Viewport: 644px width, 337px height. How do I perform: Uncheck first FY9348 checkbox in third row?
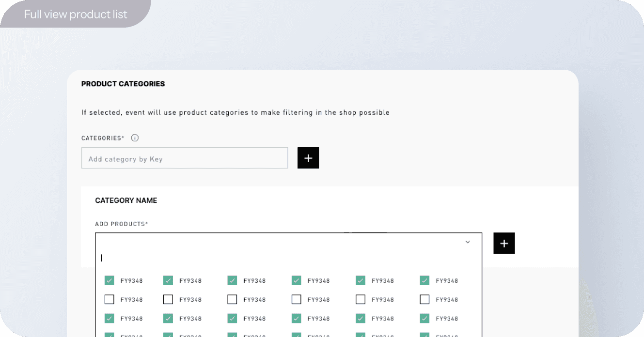pos(110,319)
